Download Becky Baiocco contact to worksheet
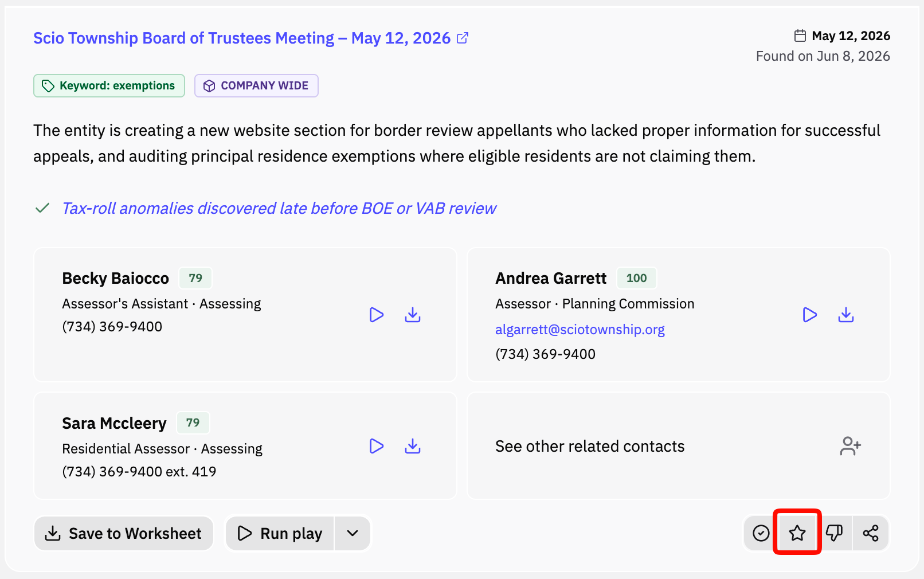Viewport: 924px width, 579px height. click(413, 315)
